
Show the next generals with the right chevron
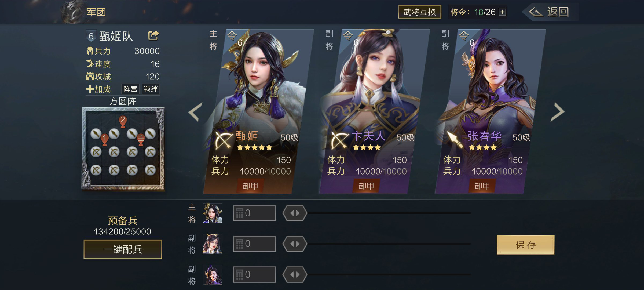pyautogui.click(x=558, y=112)
